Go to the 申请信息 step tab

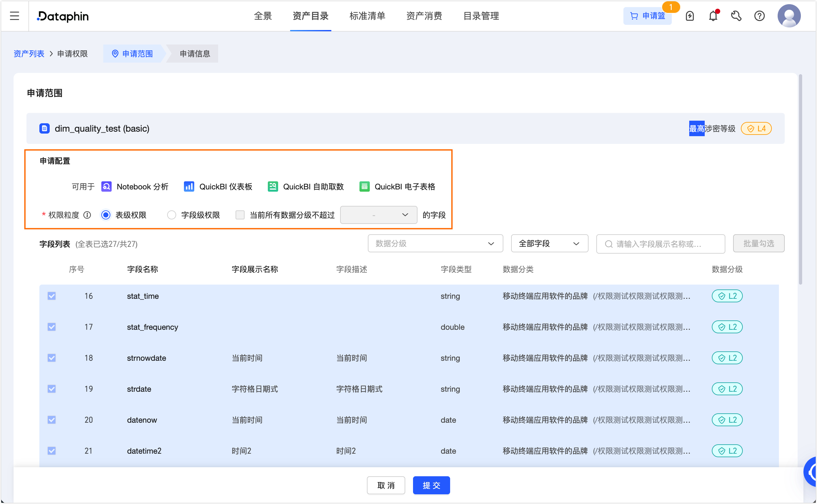click(195, 54)
